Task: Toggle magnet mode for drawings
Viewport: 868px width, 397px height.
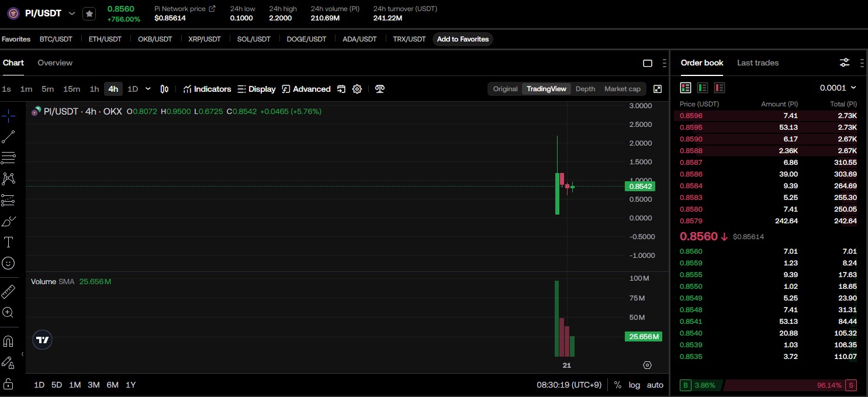Action: click(8, 341)
